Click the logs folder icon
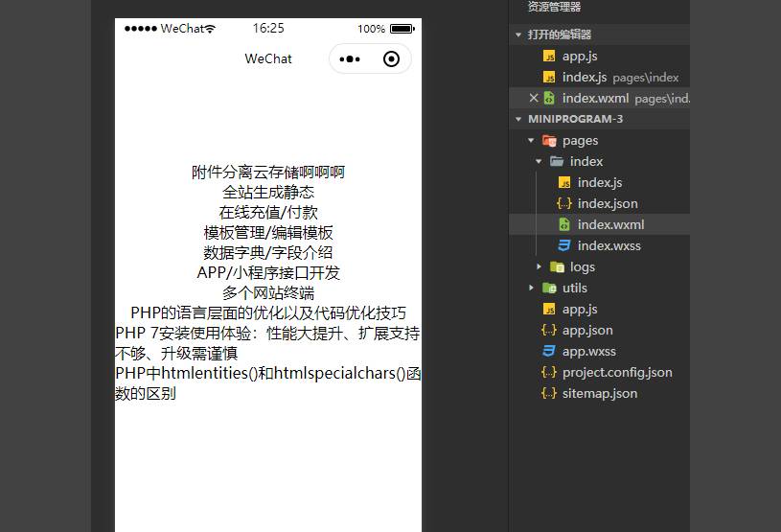This screenshot has height=532, width=781. click(x=557, y=266)
